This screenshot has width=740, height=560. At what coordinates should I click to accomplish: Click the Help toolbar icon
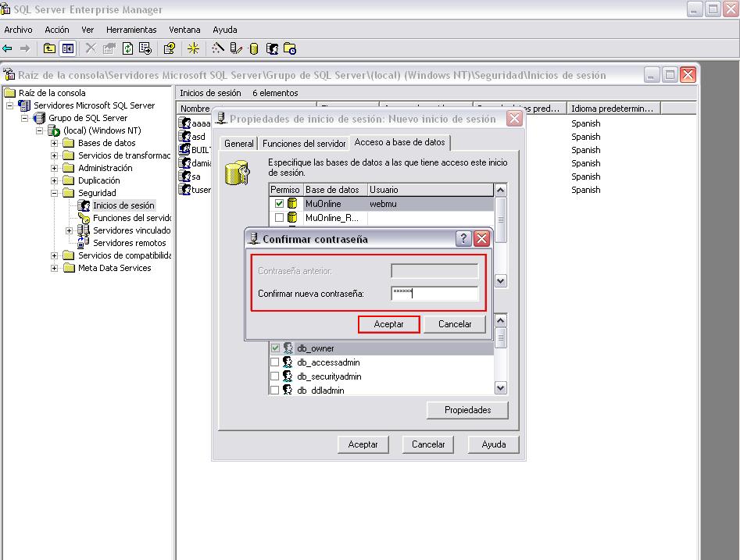click(170, 48)
